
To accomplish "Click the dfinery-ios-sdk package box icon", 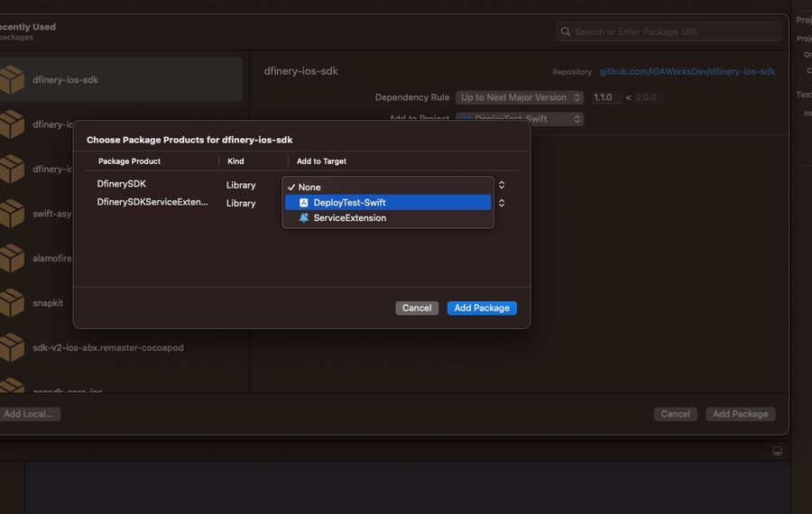I will click(12, 80).
